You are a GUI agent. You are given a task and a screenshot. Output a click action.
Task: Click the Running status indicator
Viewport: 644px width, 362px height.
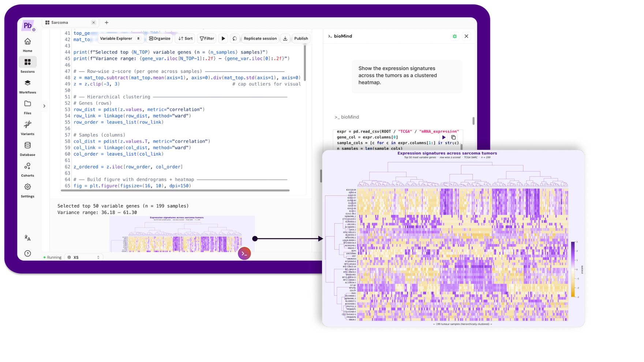(x=52, y=257)
